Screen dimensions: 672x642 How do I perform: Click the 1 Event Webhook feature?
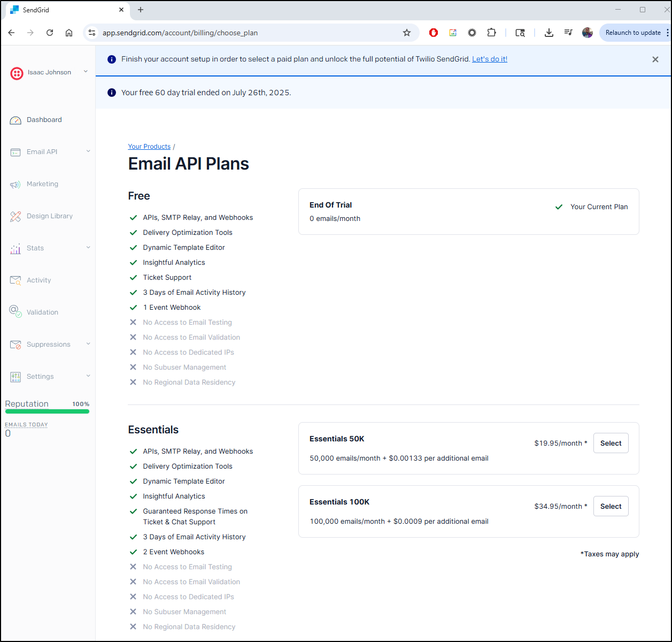click(x=172, y=308)
